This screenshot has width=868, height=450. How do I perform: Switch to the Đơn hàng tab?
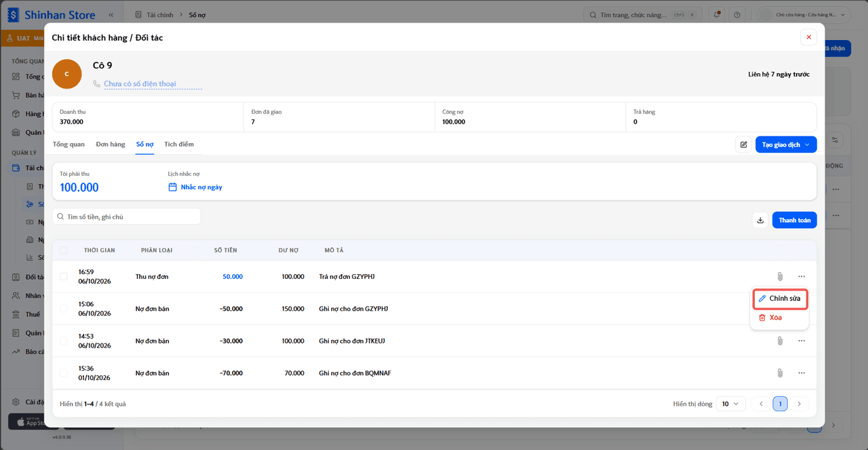[111, 145]
